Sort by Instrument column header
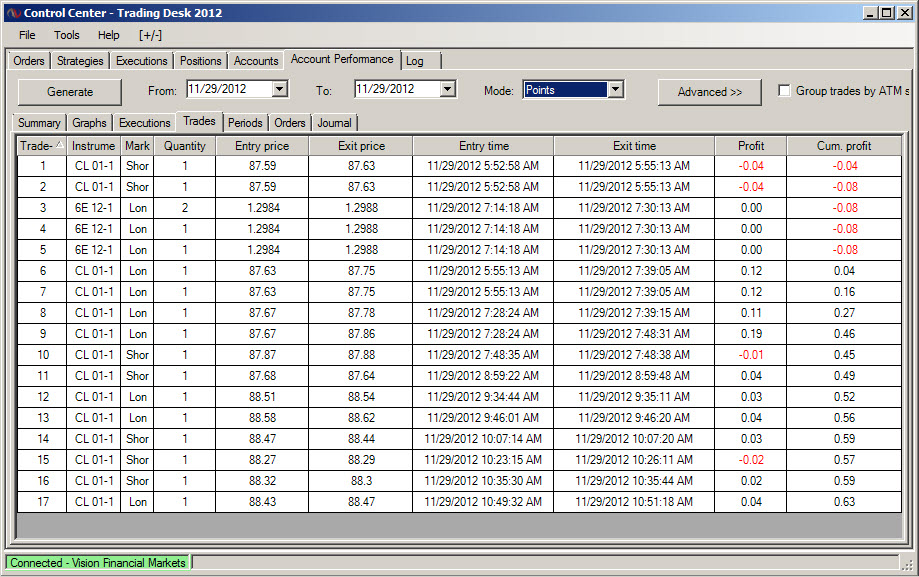The height and width of the screenshot is (577, 919). point(93,146)
